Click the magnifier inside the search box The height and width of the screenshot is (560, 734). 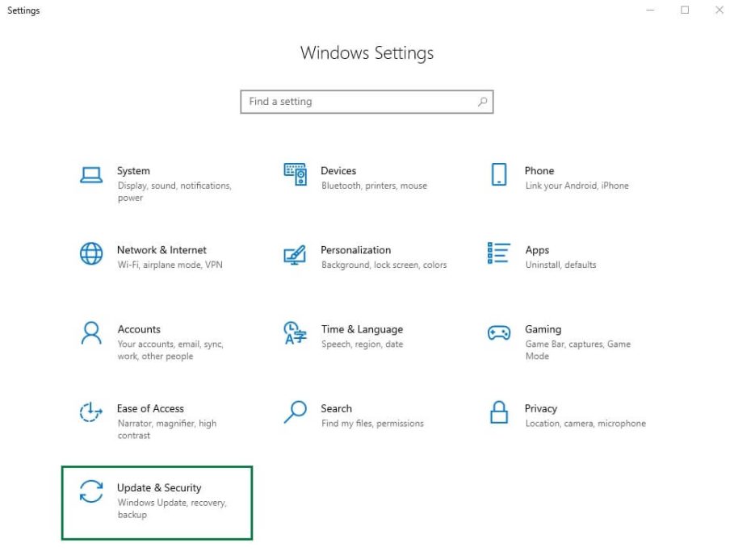[482, 102]
